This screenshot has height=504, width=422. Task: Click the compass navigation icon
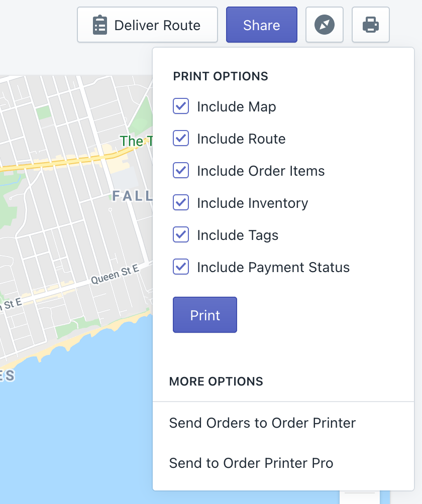pos(325,25)
